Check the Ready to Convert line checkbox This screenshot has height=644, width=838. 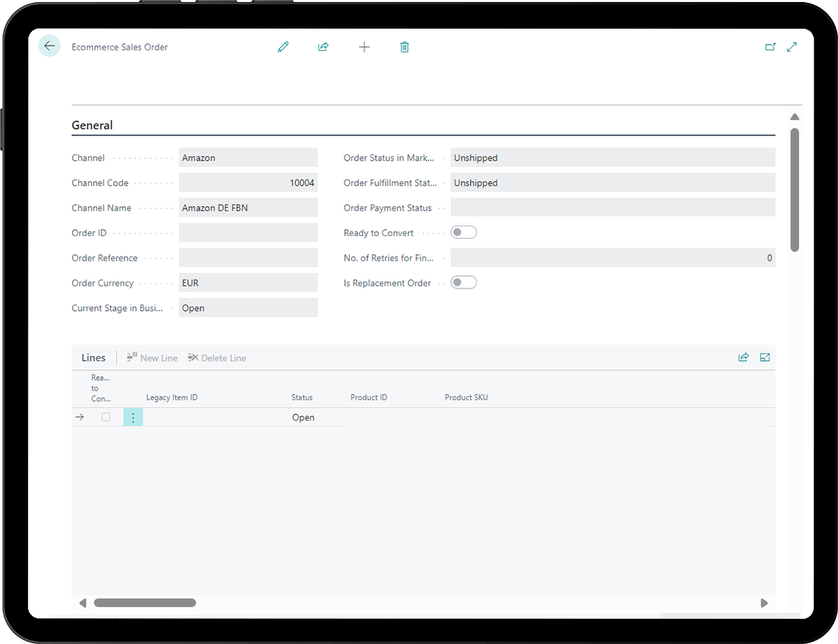pyautogui.click(x=106, y=417)
